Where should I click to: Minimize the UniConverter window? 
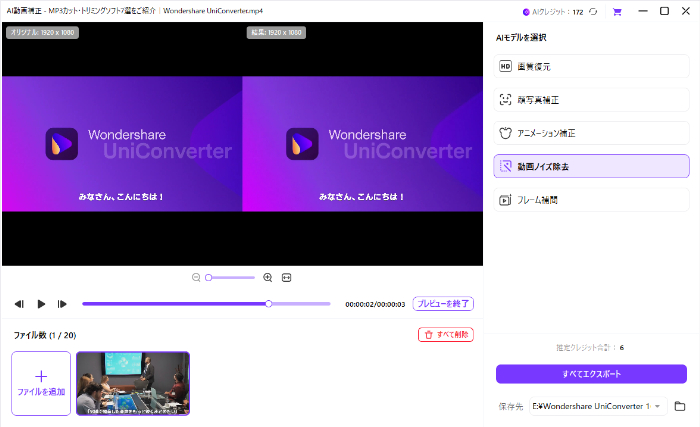[x=643, y=11]
